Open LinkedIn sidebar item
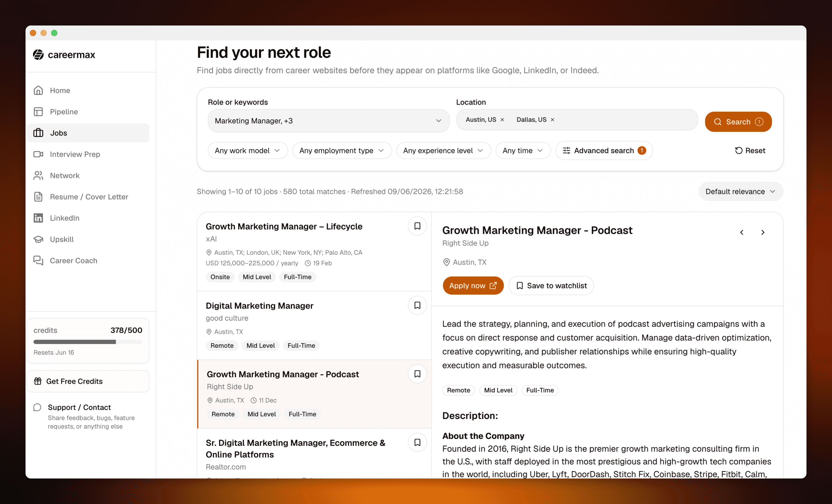The width and height of the screenshot is (832, 504). click(88, 218)
